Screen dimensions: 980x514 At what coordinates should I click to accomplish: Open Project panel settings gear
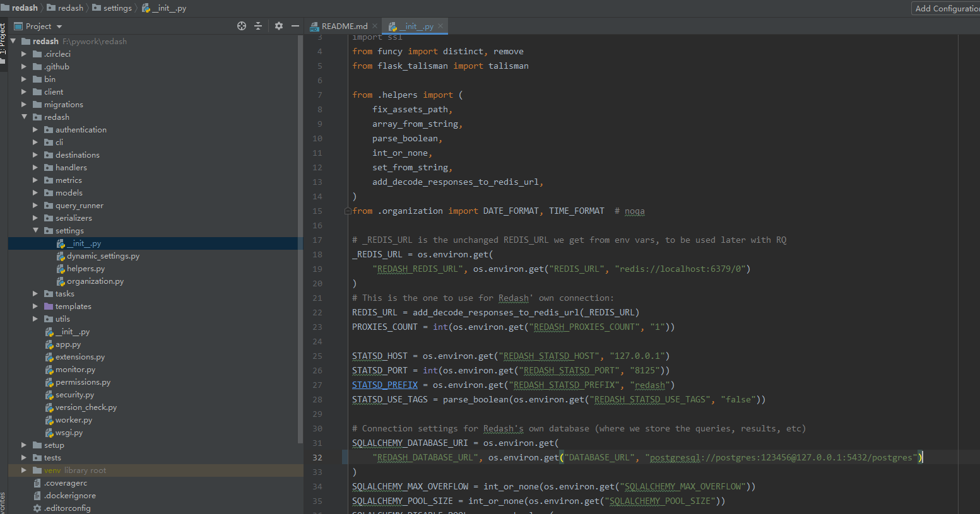pos(279,26)
